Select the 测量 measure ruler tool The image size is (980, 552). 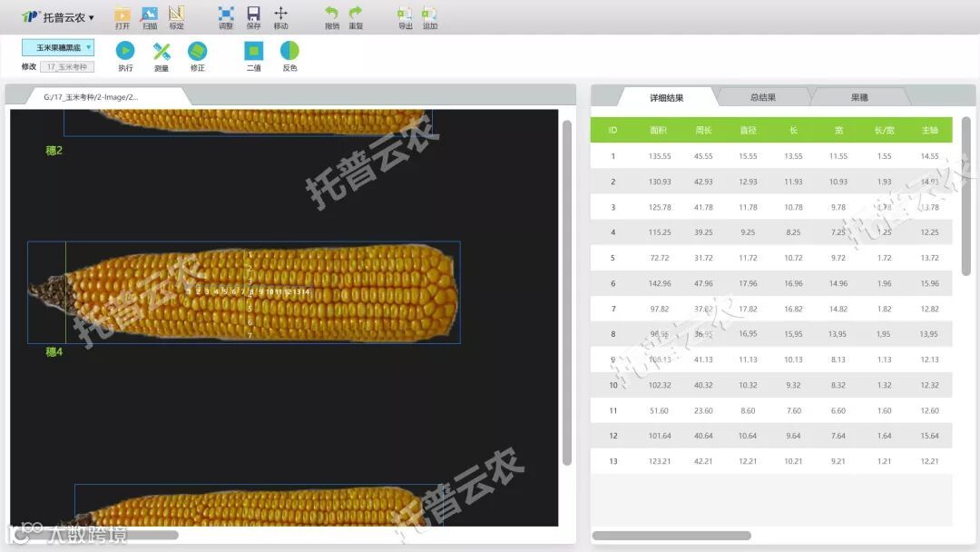(162, 55)
